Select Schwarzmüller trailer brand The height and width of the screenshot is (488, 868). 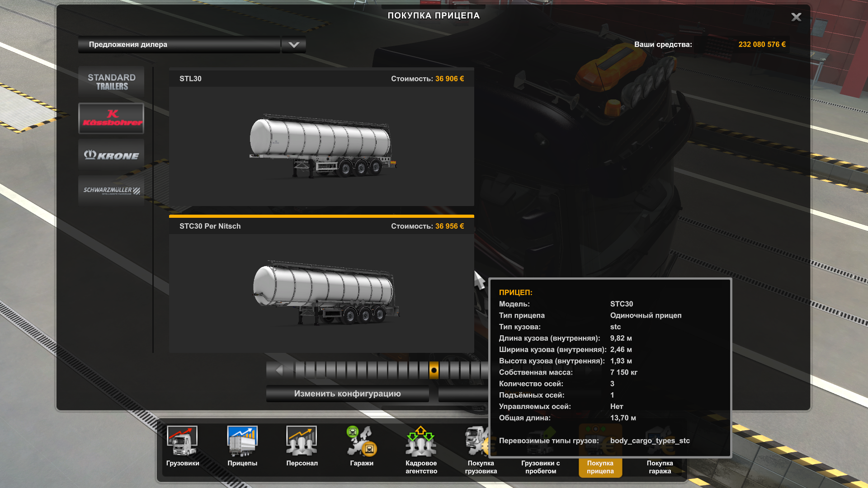[x=111, y=191]
